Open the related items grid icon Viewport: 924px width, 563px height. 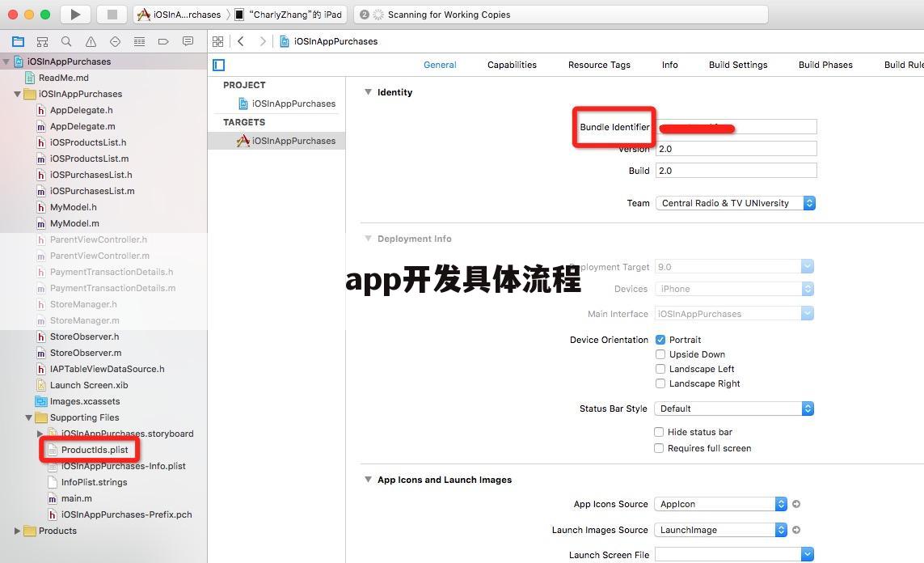(x=218, y=41)
